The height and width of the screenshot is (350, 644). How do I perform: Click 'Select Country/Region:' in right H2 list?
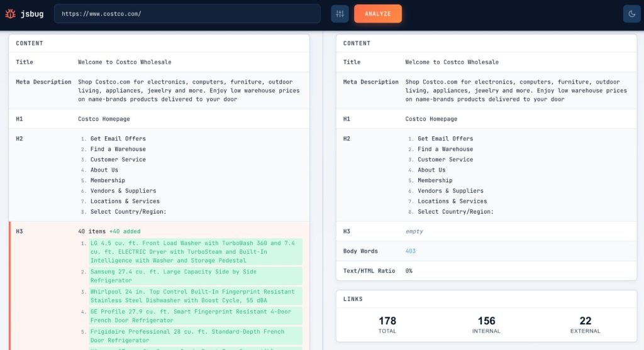coord(455,212)
